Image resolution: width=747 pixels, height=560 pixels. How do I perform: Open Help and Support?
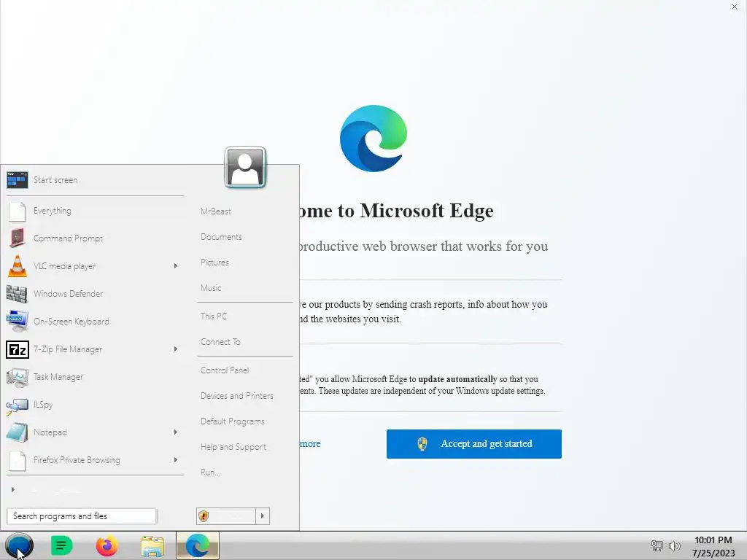point(233,447)
